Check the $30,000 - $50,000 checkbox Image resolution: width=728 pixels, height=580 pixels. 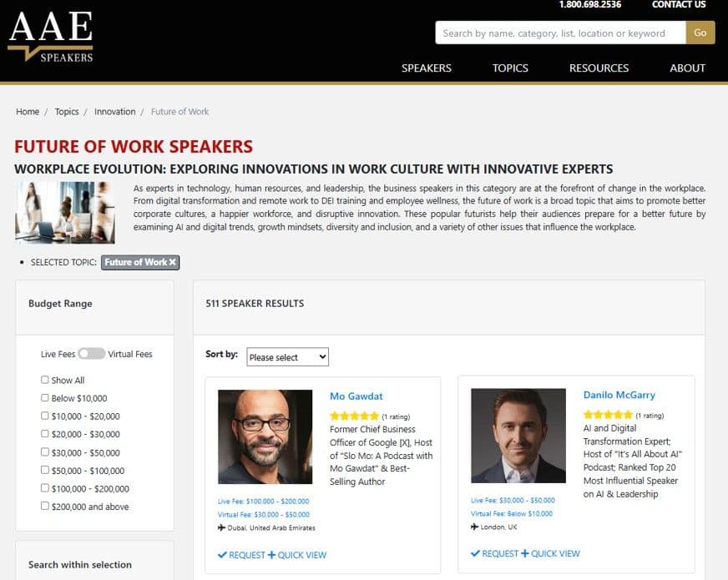(x=44, y=452)
